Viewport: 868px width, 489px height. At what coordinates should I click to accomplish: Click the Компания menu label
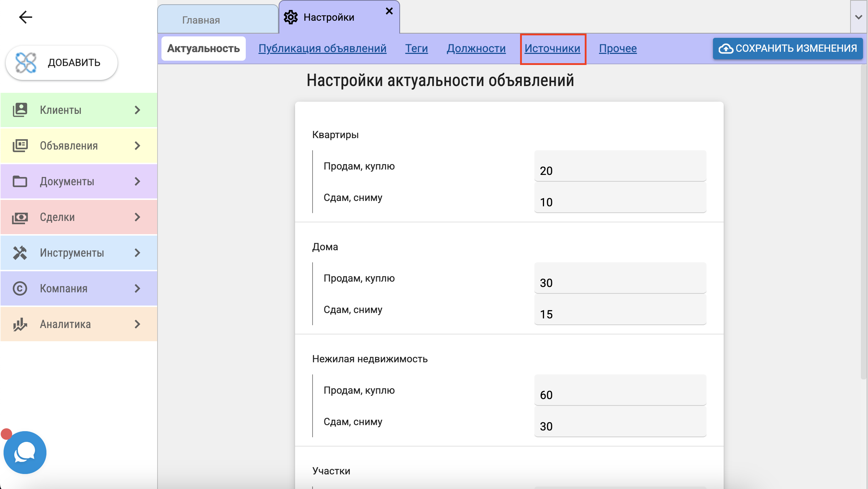pos(64,288)
